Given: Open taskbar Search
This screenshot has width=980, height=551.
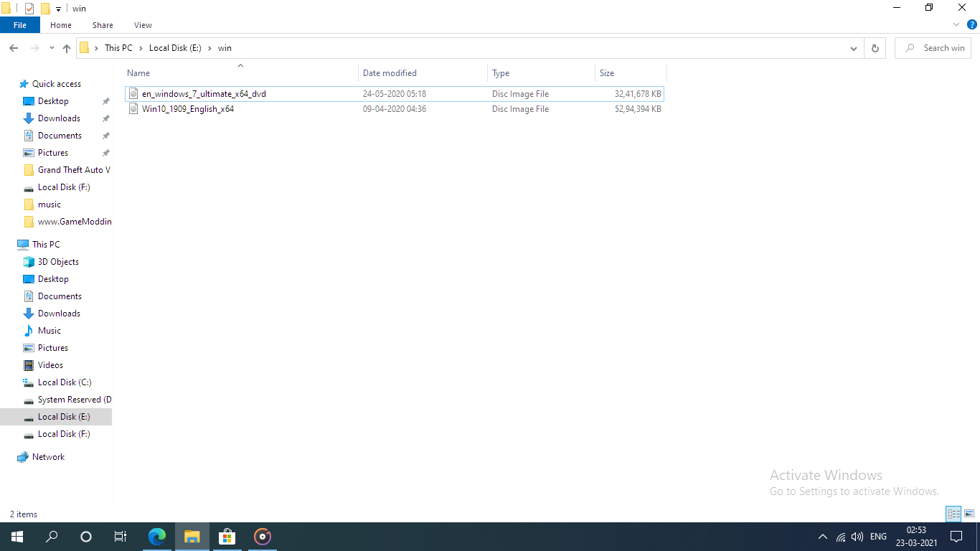Looking at the screenshot, I should pyautogui.click(x=52, y=537).
